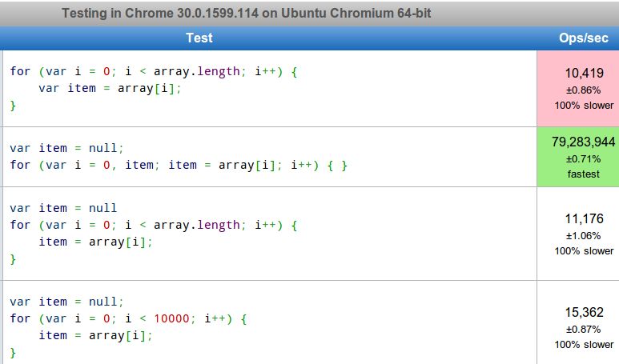Click '100% slower' in the pink cell
The height and width of the screenshot is (364, 619).
pos(584,106)
